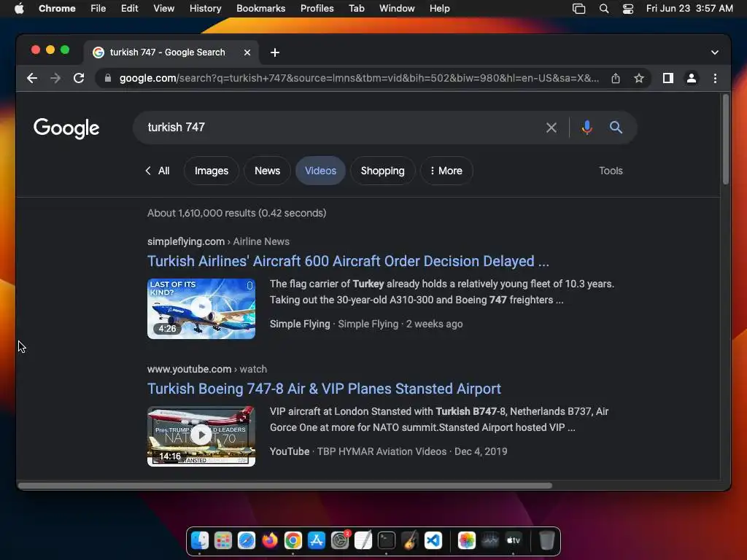The height and width of the screenshot is (560, 747).
Task: Open Finder from the dock
Action: point(200,540)
